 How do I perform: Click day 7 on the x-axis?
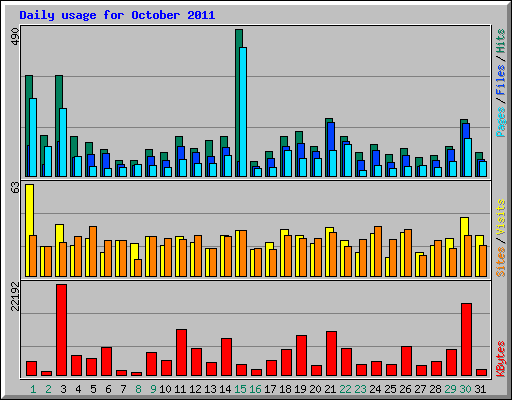point(123,389)
